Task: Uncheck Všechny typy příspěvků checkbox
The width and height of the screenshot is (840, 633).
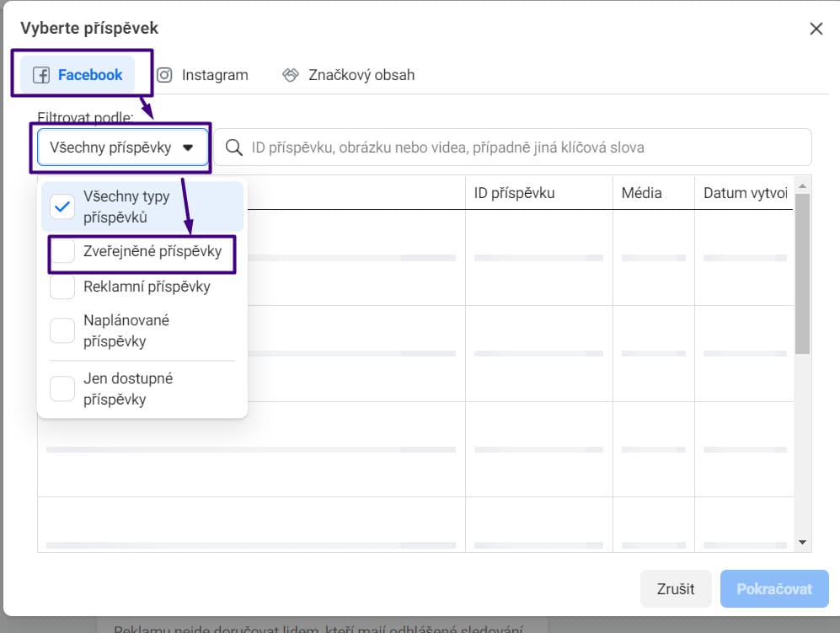Action: click(x=62, y=207)
